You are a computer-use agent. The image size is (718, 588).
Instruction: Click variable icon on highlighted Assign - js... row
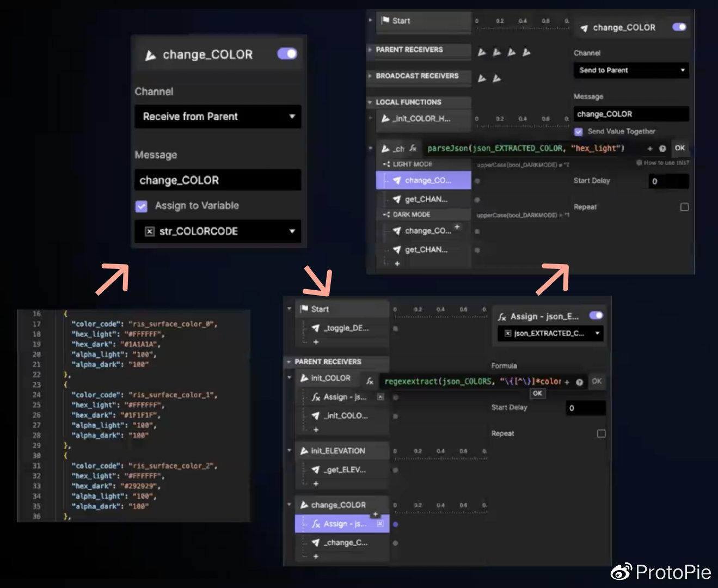(380, 524)
